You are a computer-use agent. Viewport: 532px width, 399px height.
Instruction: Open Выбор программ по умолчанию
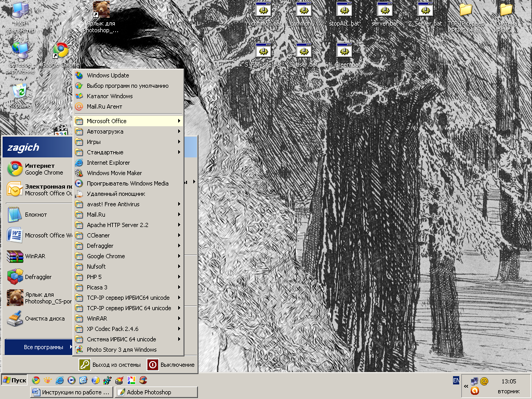click(128, 86)
